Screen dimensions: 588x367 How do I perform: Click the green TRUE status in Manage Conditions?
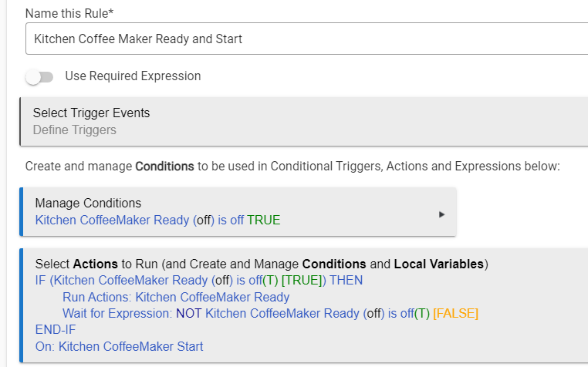[264, 220]
